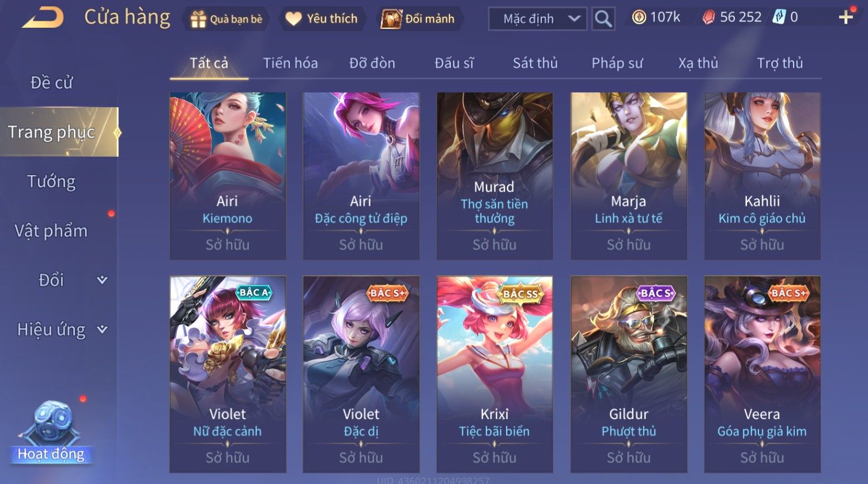Open Đổi mảnh chest icon
The image size is (868, 484).
(392, 18)
